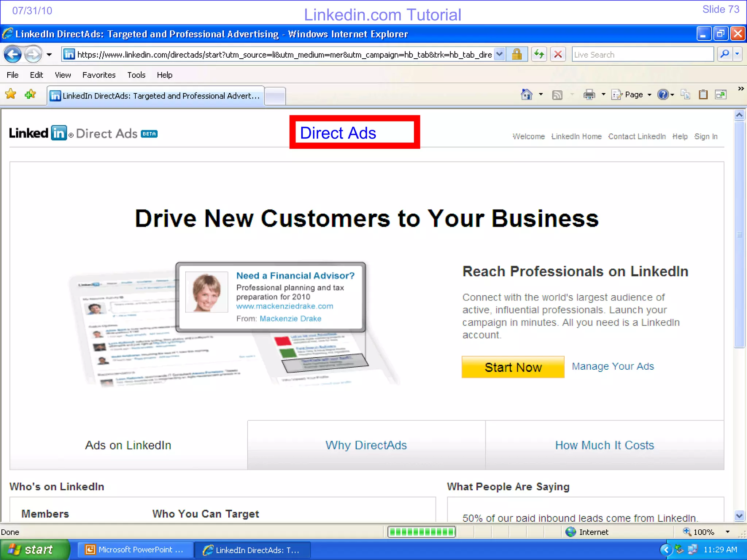This screenshot has width=747, height=560.
Task: Click the address bar URL field
Action: point(278,55)
